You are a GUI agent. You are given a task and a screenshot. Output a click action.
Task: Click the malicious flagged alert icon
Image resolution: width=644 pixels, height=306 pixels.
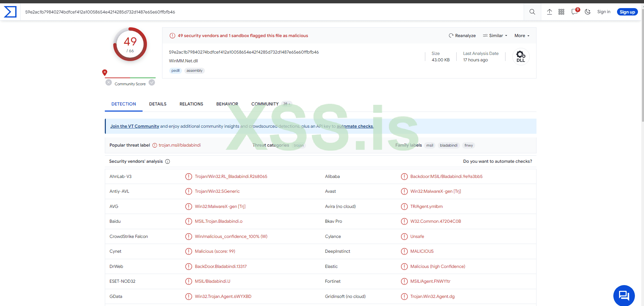coord(172,36)
